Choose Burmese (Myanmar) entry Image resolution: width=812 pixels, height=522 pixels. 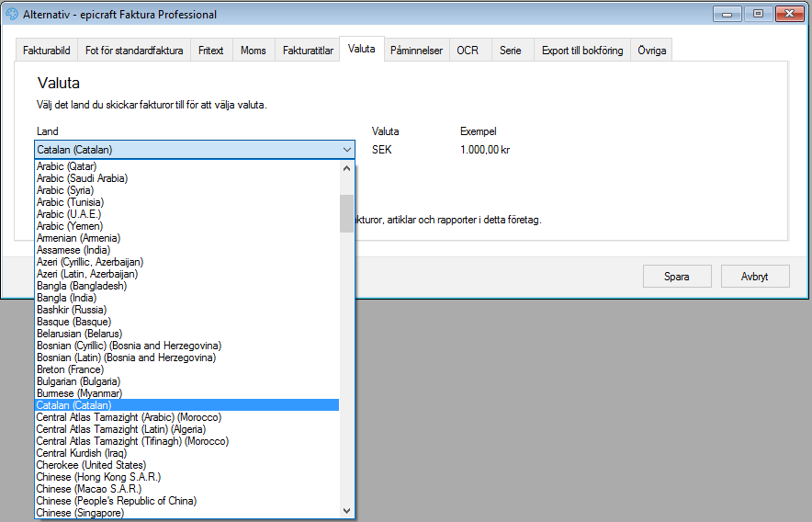click(187, 393)
